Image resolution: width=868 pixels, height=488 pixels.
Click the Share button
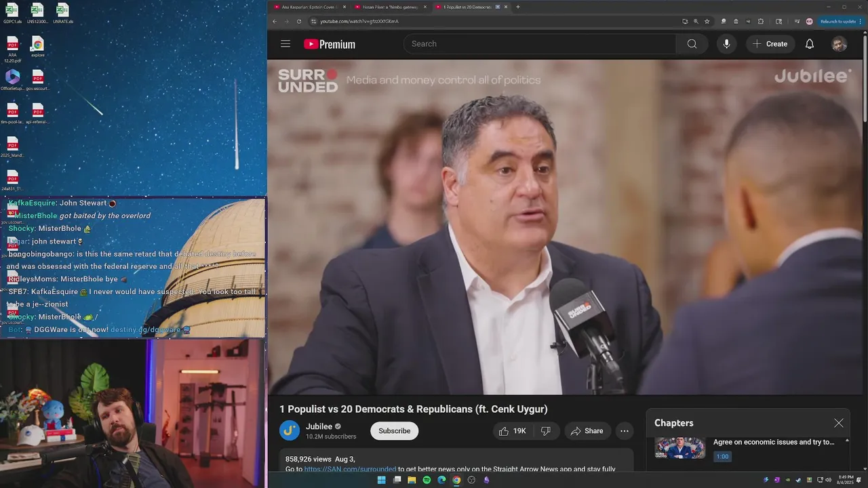[x=587, y=431]
